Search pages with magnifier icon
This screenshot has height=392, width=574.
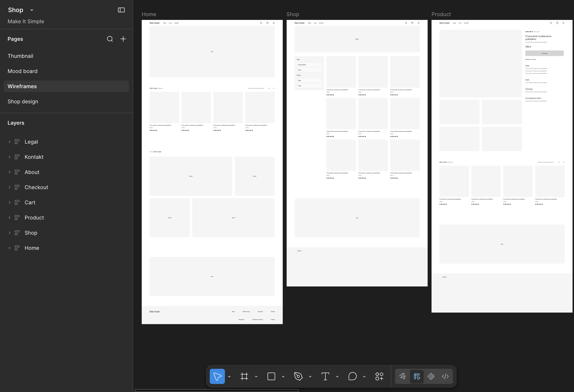(x=110, y=39)
